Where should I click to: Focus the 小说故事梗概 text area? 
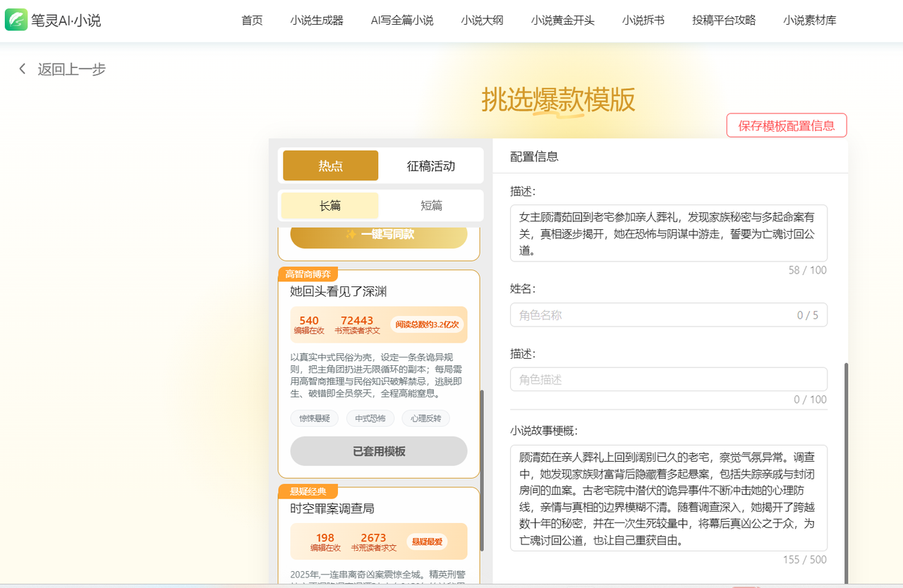coord(669,498)
